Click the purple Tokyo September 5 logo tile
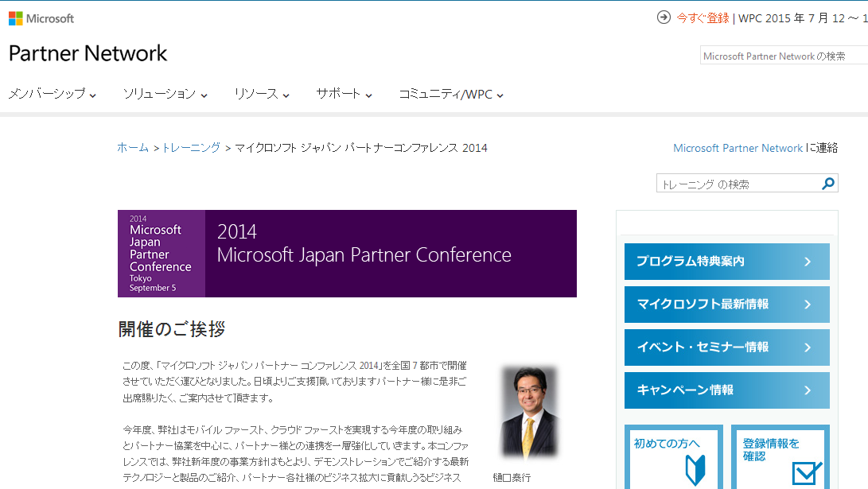The height and width of the screenshot is (489, 868). (x=161, y=254)
